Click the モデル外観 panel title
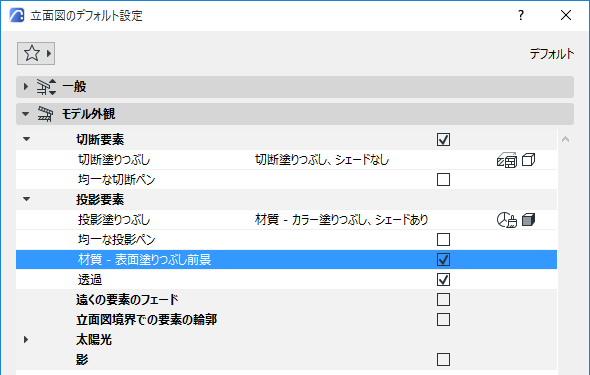 coord(88,114)
